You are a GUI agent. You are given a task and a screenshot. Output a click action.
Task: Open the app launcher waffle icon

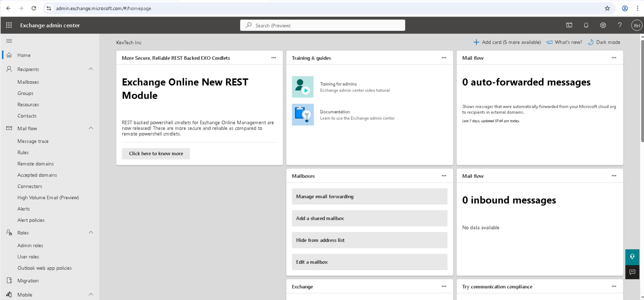[9, 25]
